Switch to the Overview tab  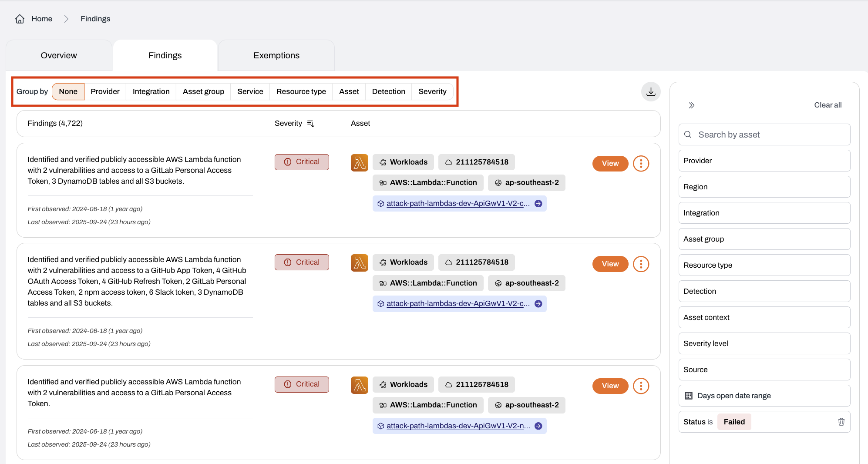click(x=59, y=55)
